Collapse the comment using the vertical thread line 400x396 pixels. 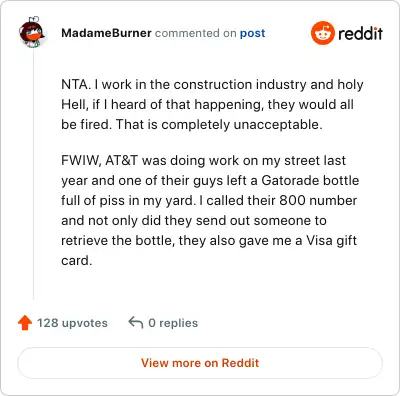point(33,175)
